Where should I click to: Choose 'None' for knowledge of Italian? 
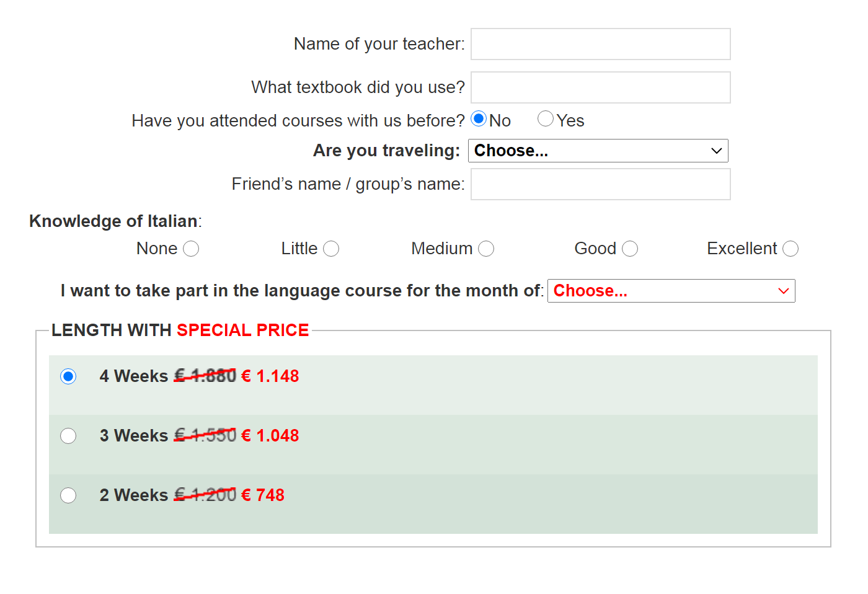191,249
